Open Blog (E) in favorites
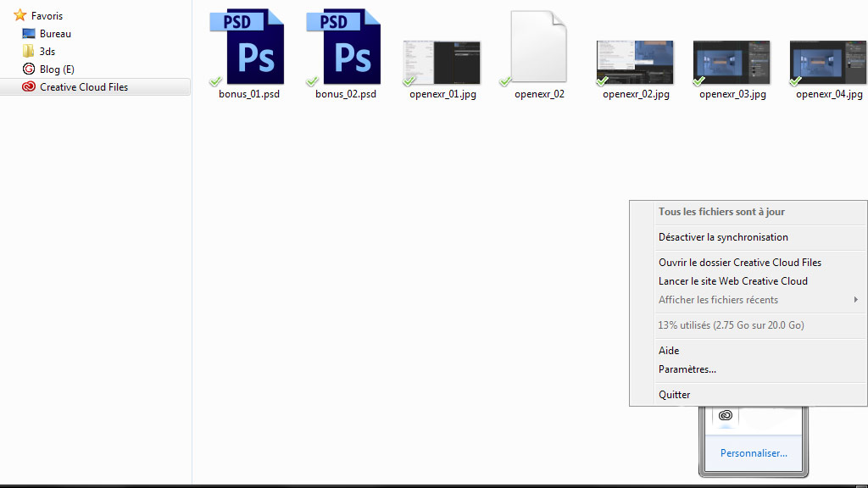The width and height of the screenshot is (868, 488). tap(57, 69)
